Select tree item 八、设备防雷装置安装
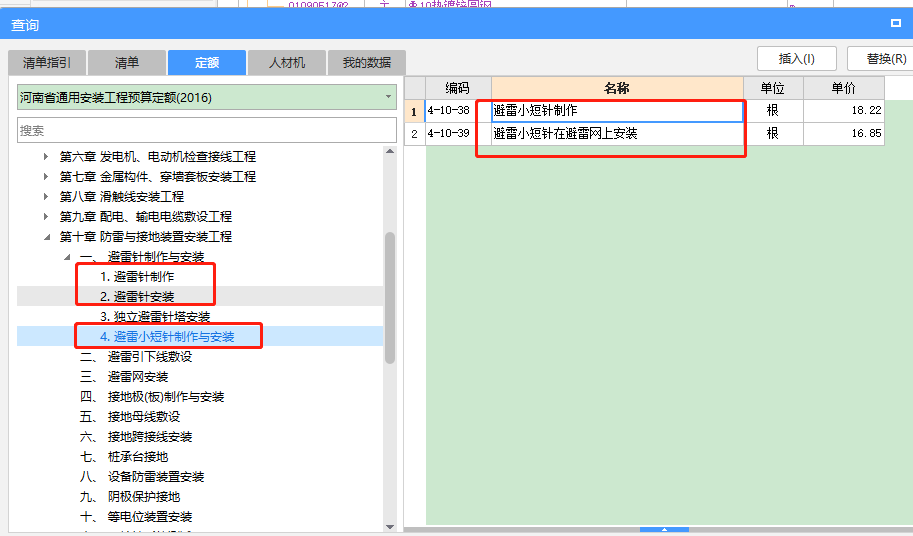This screenshot has width=913, height=536. coord(142,477)
